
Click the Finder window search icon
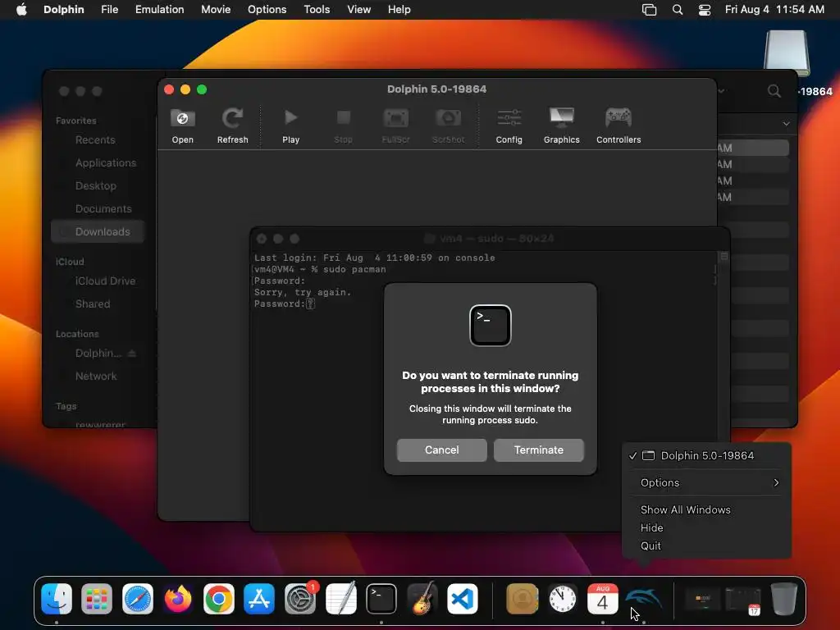pos(774,91)
